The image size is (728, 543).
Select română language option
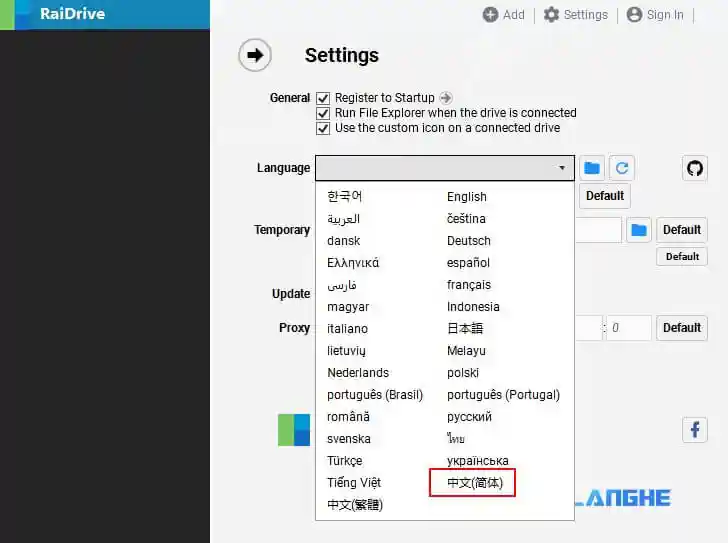348,417
